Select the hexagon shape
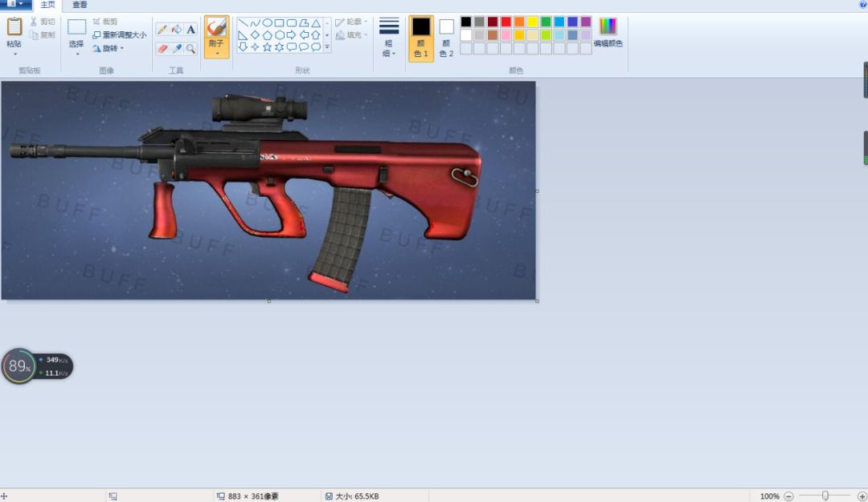Viewport: 868px width, 502px height. pyautogui.click(x=279, y=35)
